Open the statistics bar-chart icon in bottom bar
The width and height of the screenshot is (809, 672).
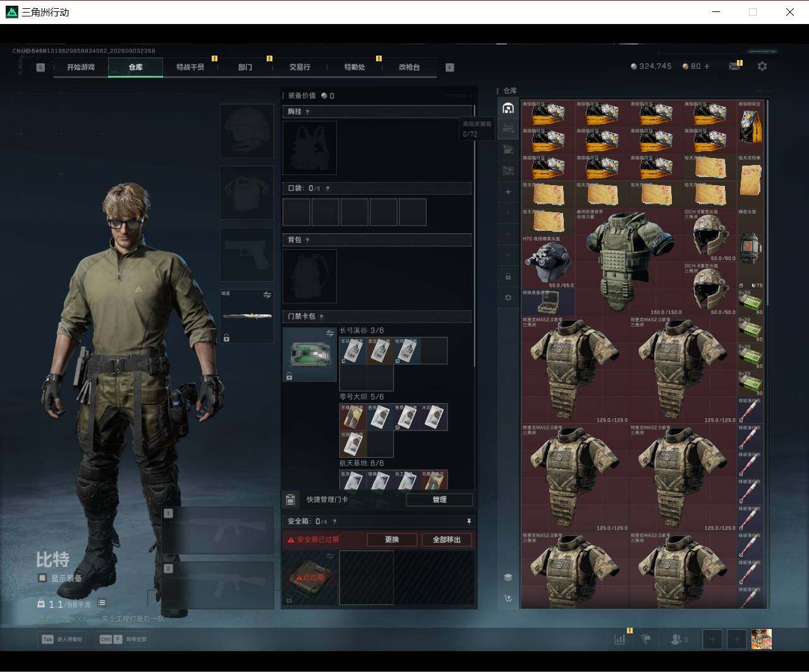(620, 639)
